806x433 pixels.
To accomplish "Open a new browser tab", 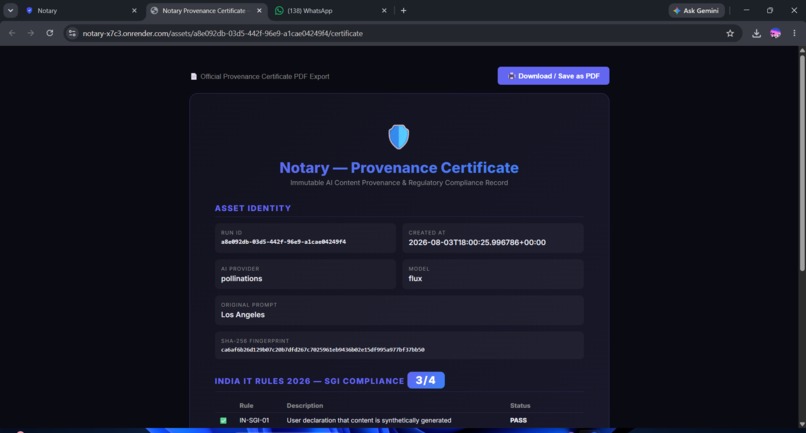I will coord(404,10).
